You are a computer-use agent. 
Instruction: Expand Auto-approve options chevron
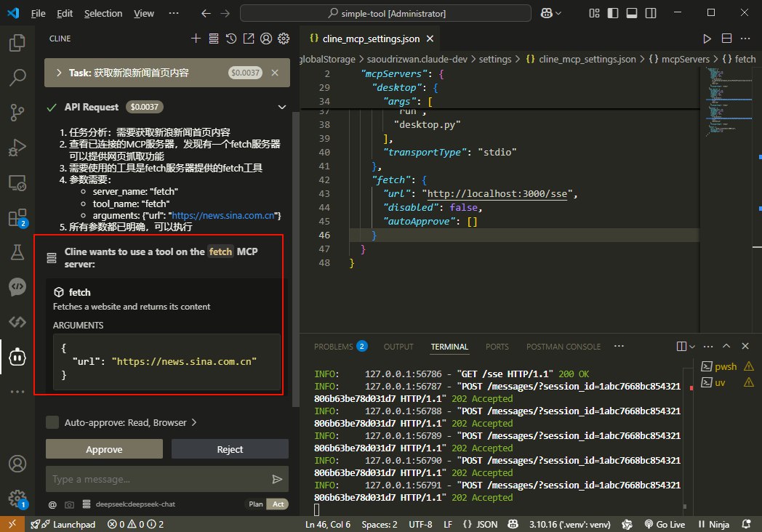pos(194,422)
